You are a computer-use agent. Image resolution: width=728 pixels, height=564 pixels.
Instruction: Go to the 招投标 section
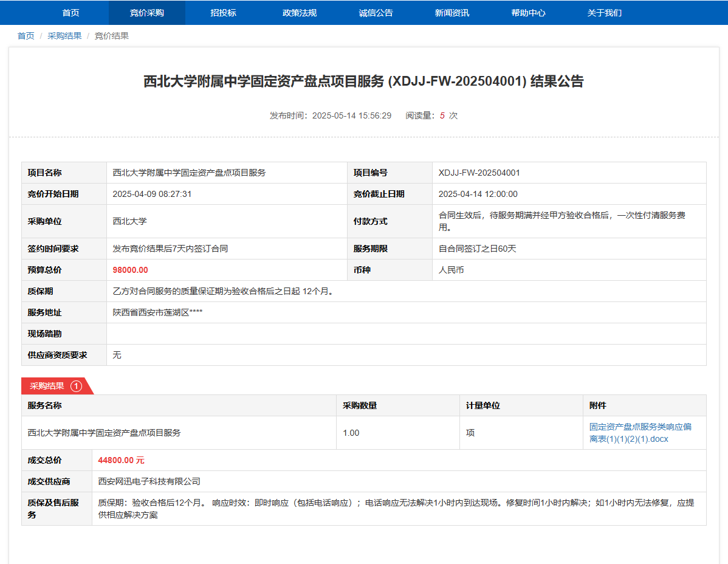[223, 13]
